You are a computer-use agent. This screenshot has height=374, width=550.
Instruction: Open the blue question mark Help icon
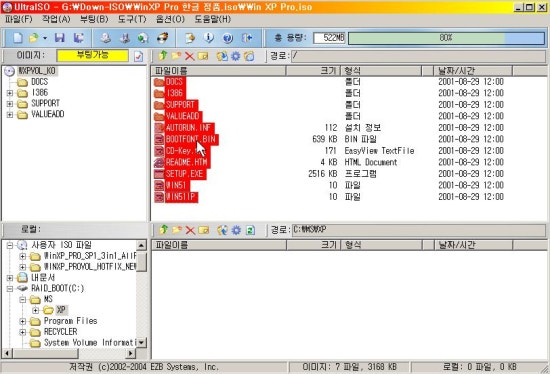(x=228, y=38)
